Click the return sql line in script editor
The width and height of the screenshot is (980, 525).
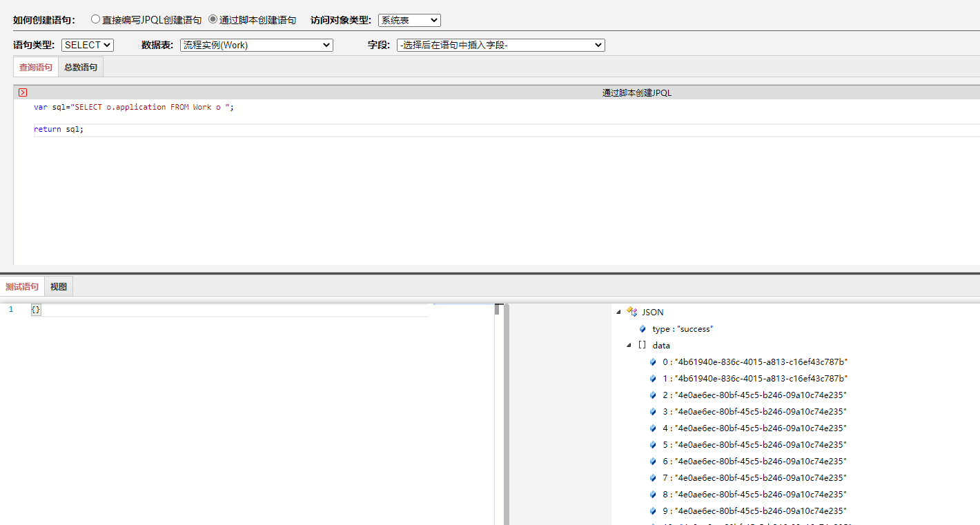click(x=59, y=130)
